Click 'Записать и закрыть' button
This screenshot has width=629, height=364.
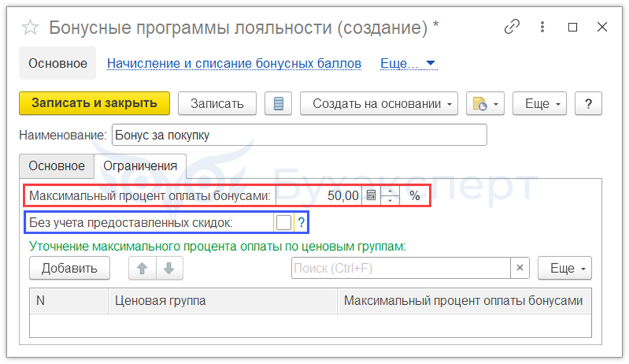coord(94,103)
